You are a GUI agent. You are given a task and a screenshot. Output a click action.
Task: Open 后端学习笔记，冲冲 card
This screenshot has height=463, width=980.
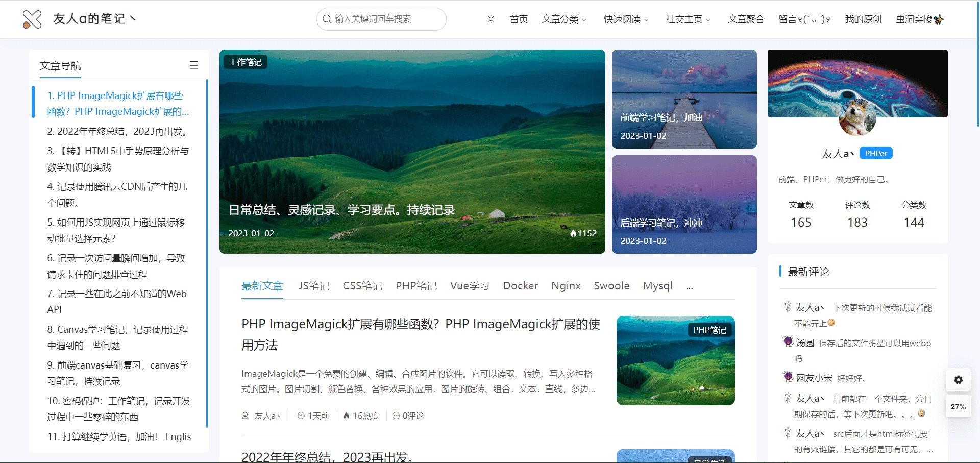tap(684, 204)
